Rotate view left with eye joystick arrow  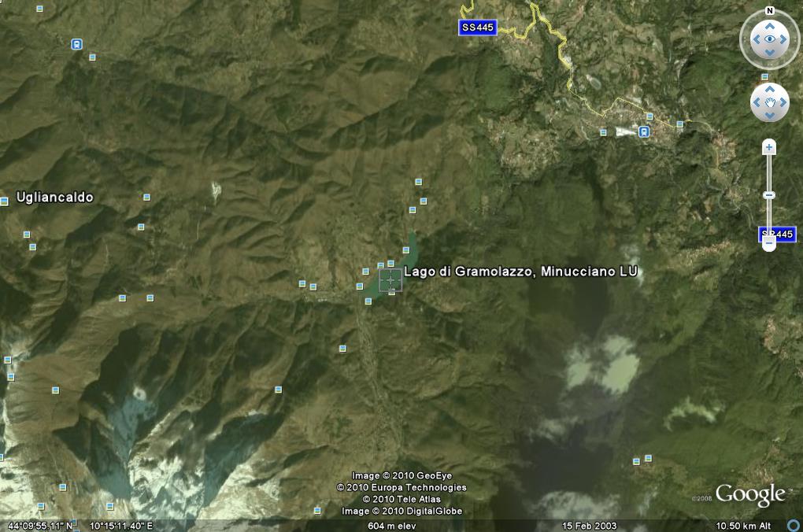tap(756, 39)
